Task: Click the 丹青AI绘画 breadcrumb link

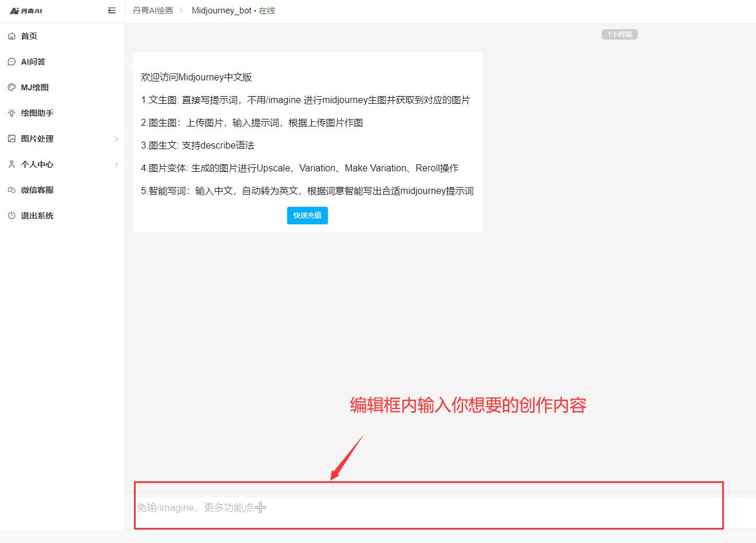Action: click(x=153, y=10)
